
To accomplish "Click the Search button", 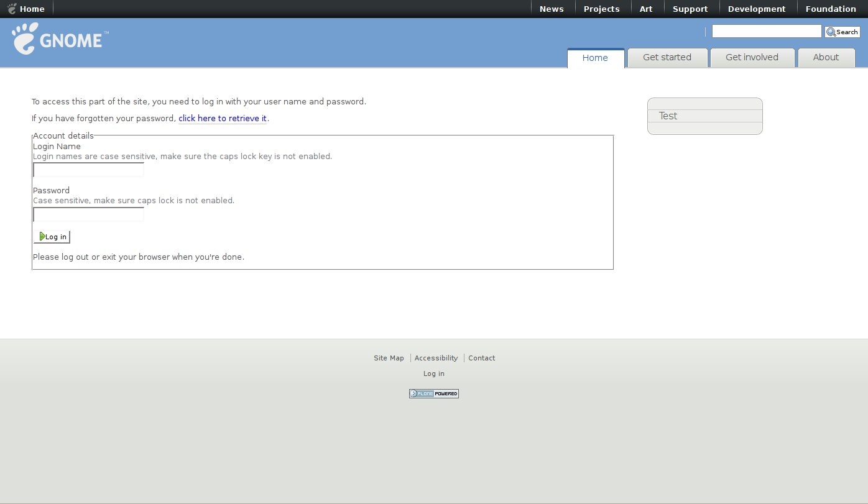I will (843, 32).
